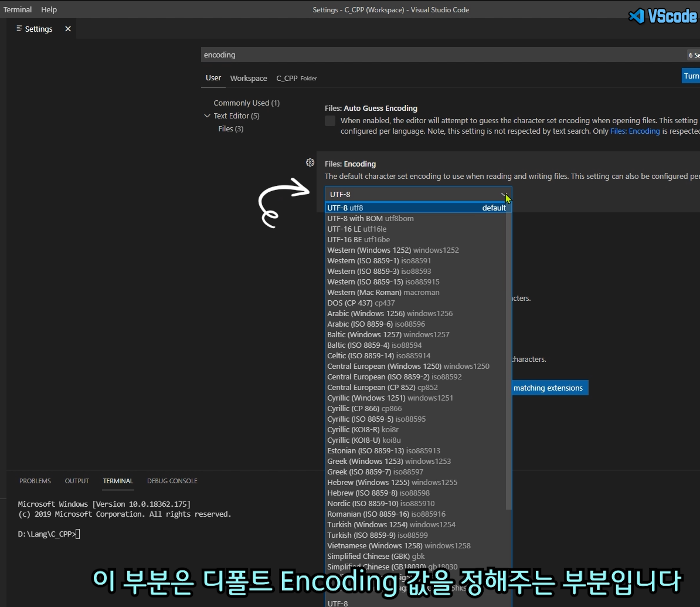
Task: Choose 'Turkish (Windows 1254)' encoding
Action: [416, 525]
